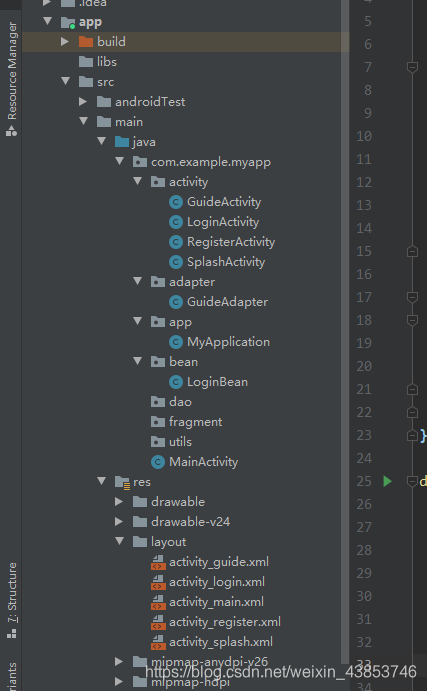
Task: Toggle code fold marker at line 21
Action: [x=412, y=389]
